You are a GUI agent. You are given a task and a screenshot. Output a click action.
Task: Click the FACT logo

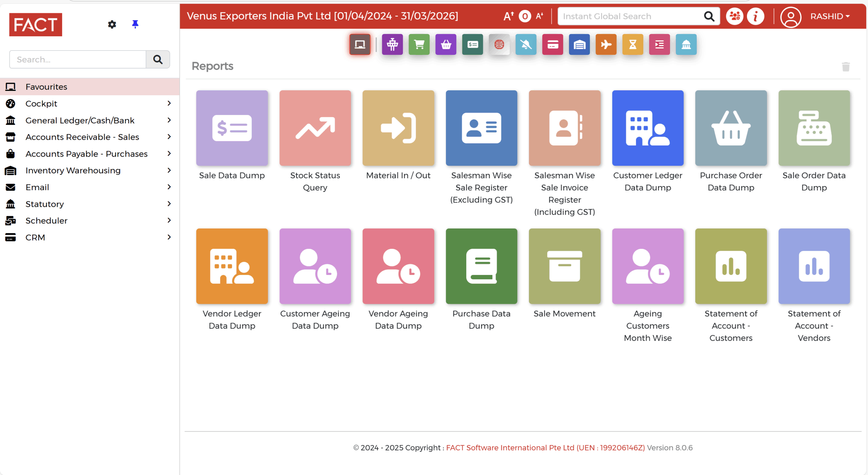(x=36, y=24)
